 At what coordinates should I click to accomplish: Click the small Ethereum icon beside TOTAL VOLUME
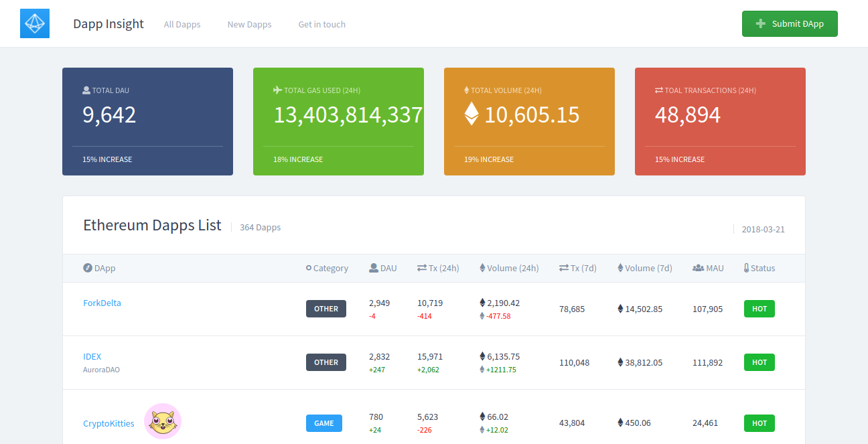point(467,90)
